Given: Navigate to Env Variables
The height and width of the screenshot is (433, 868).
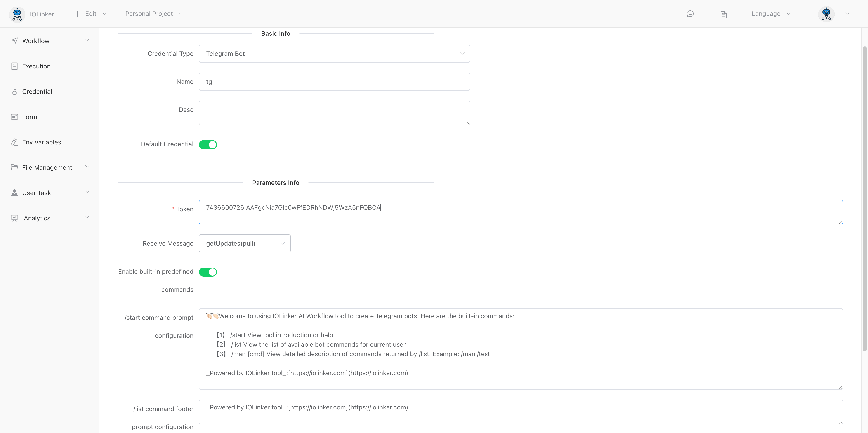Looking at the screenshot, I should (41, 142).
